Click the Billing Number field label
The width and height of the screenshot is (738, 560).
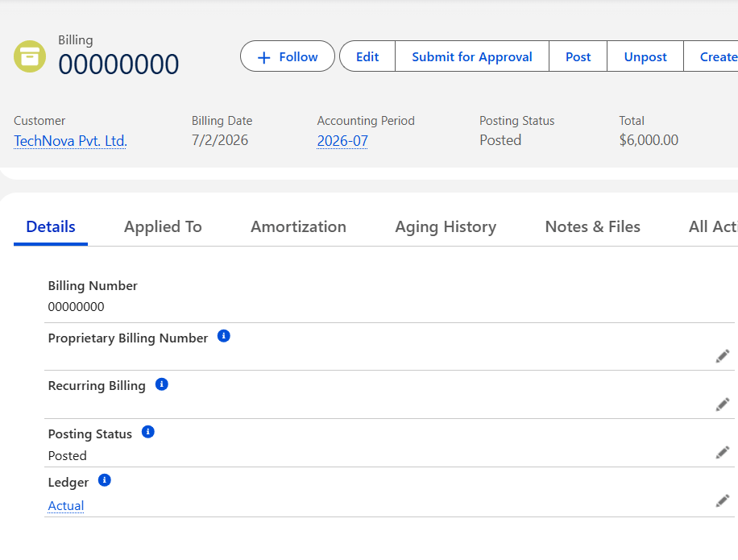point(93,286)
